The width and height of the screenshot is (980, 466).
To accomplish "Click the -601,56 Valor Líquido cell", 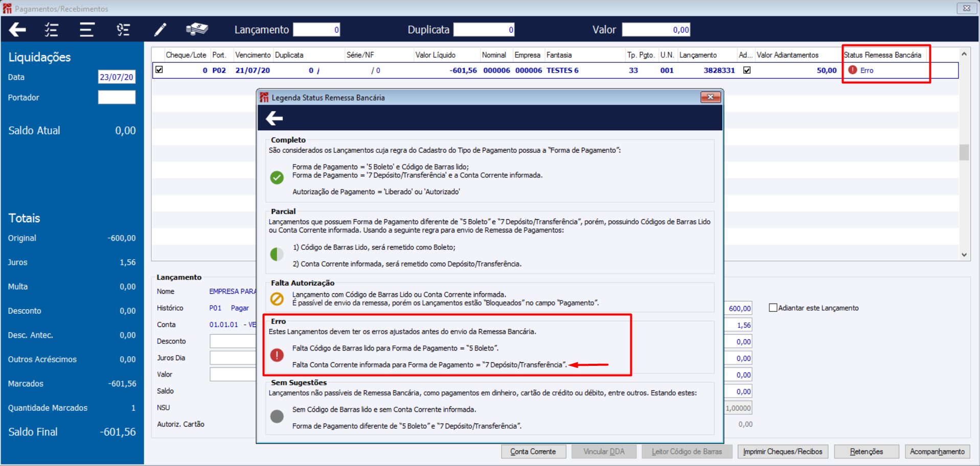I will click(x=463, y=70).
